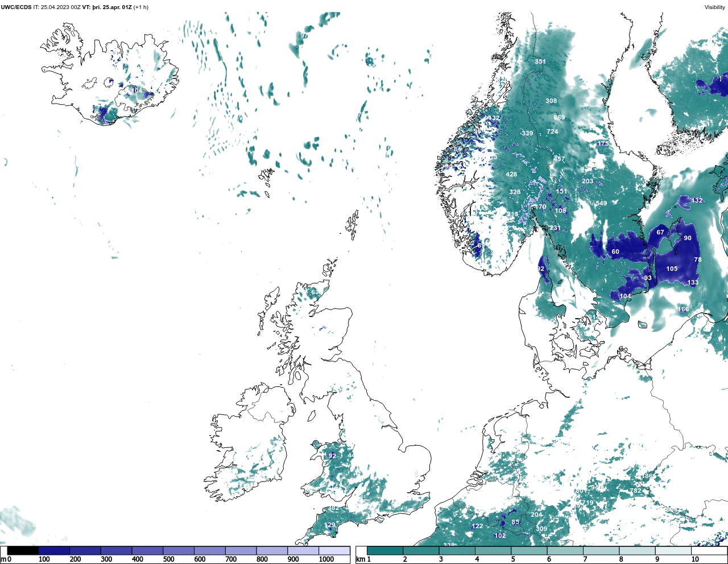Click the '309' visibility value on map
The image size is (728, 564).
[541, 529]
